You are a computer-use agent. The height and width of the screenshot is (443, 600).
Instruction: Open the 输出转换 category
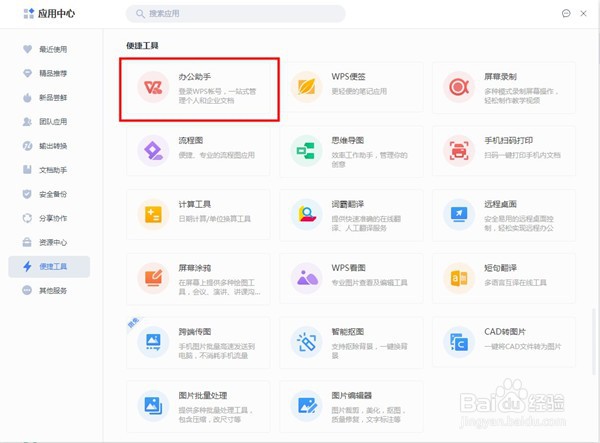pos(49,146)
